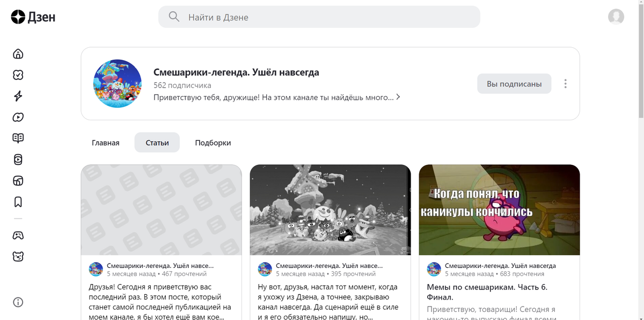Open kids section via the bear icon
This screenshot has width=644, height=320.
[x=18, y=257]
